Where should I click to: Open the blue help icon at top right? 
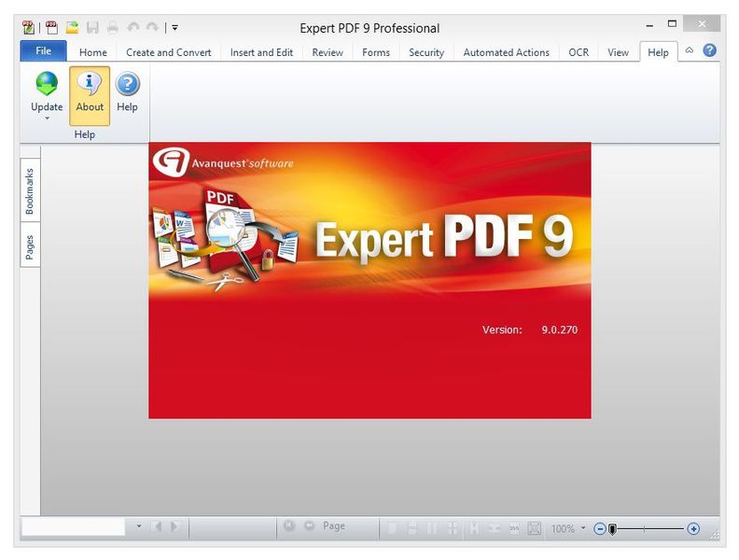[709, 50]
